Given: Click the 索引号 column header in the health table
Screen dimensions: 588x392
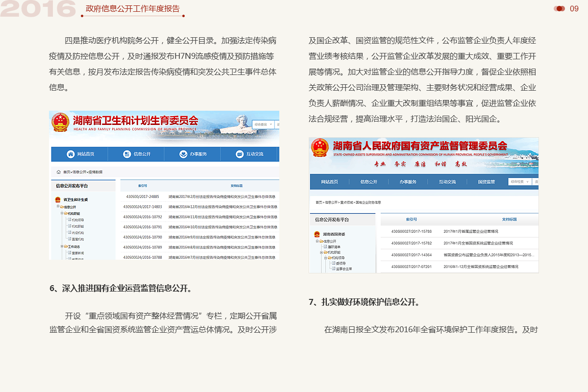Looking at the screenshot, I should [x=143, y=186].
